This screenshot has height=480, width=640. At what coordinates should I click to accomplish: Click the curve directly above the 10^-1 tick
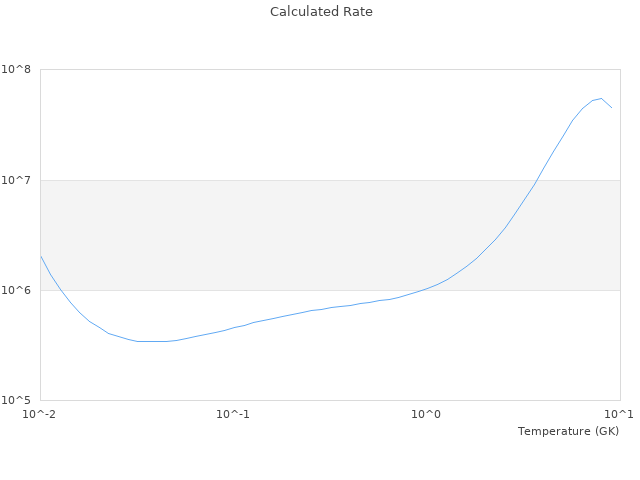(x=233, y=328)
